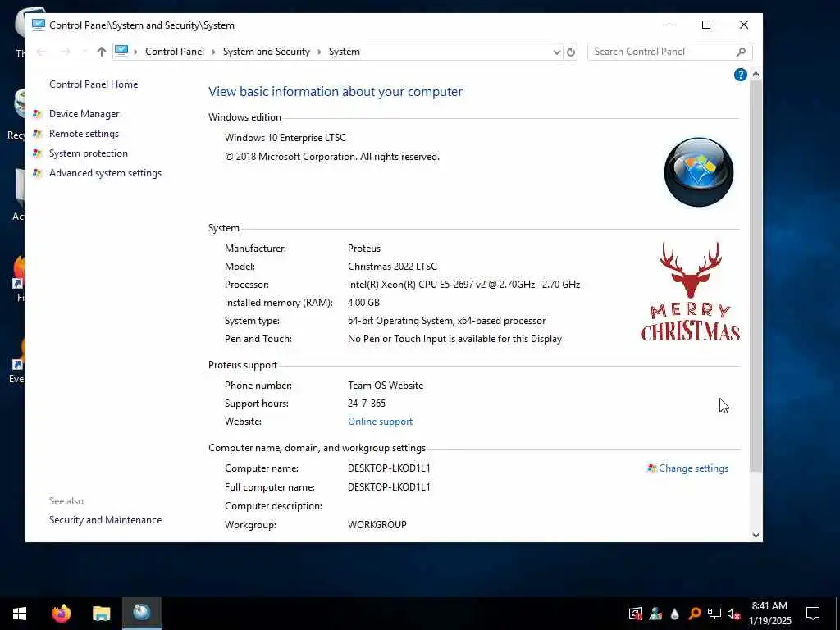
Task: Go up one level with the Up arrow
Action: (x=101, y=52)
